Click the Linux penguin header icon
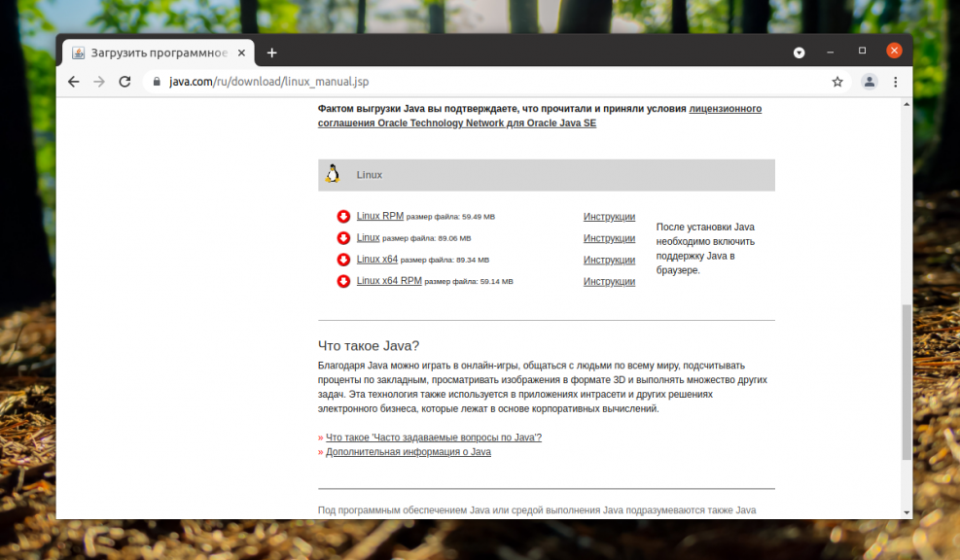The width and height of the screenshot is (960, 560). coord(332,174)
